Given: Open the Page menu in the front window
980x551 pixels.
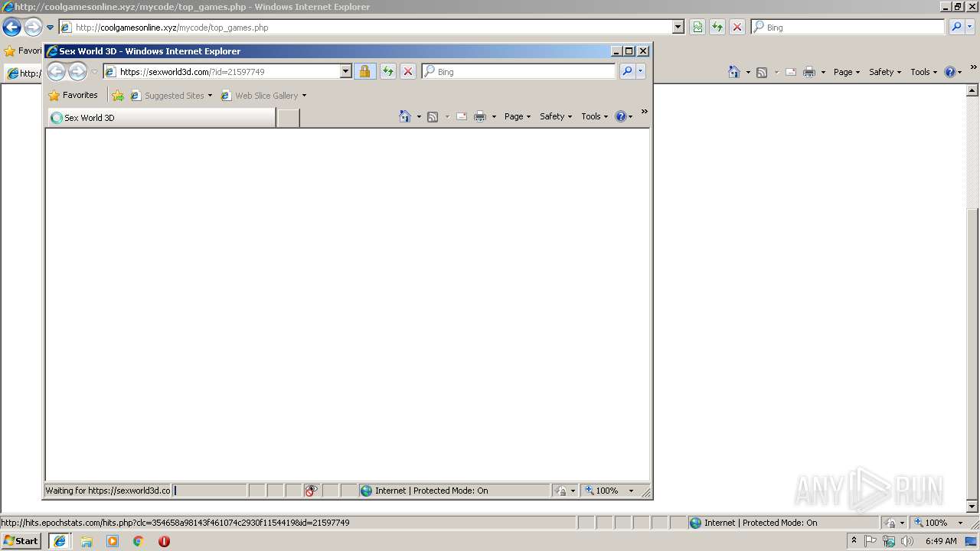Looking at the screenshot, I should pos(518,116).
